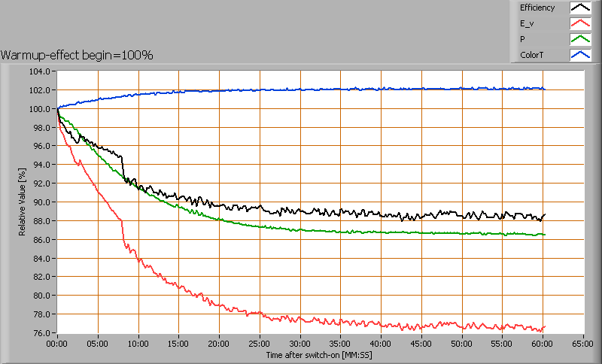Click the 104.0 maximum Y-axis value
The height and width of the screenshot is (364, 602).
coord(40,71)
